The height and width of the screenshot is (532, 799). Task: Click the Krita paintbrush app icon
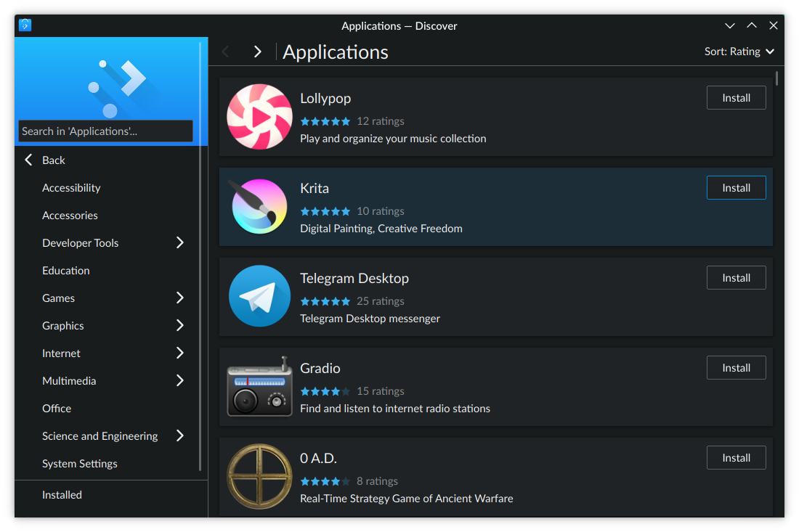click(259, 207)
